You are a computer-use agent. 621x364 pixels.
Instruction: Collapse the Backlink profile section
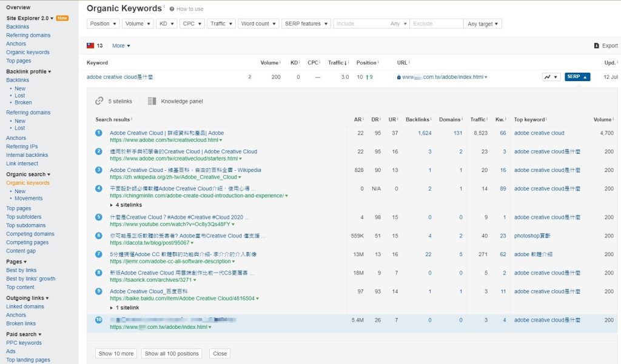point(29,71)
